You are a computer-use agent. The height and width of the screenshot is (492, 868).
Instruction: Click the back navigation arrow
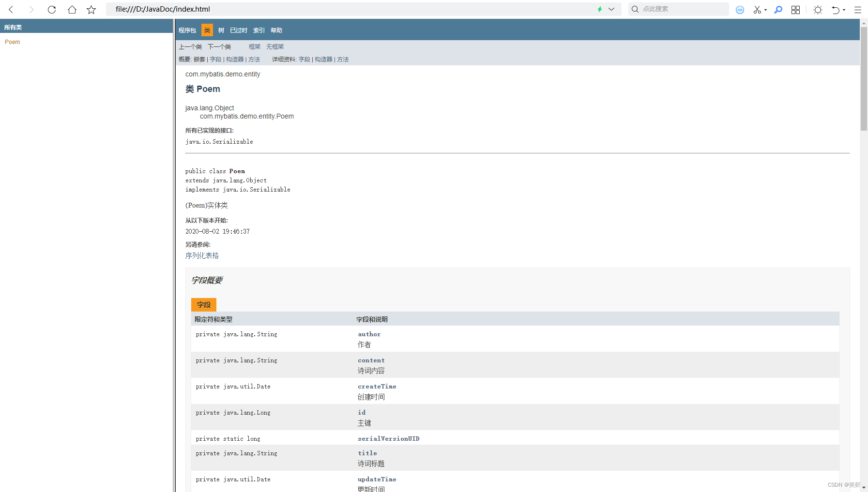tap(11, 9)
